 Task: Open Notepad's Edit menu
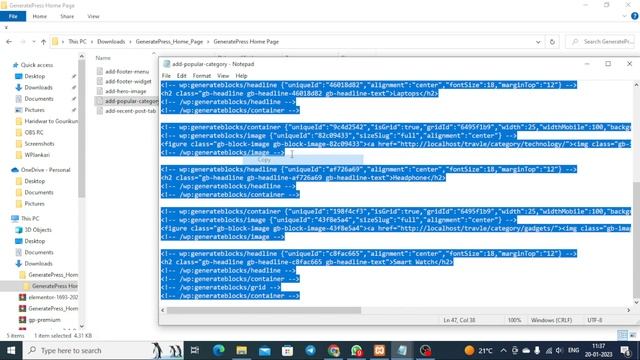pos(182,76)
